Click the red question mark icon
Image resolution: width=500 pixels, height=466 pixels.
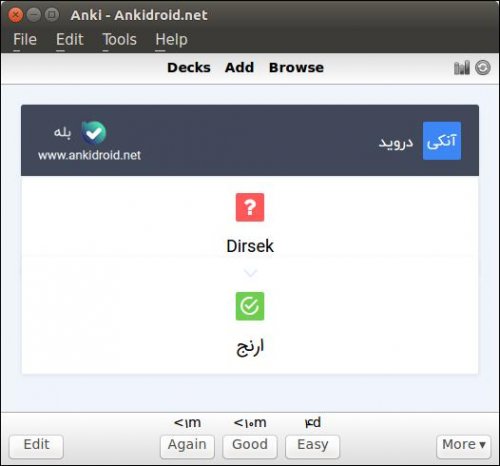(x=250, y=207)
